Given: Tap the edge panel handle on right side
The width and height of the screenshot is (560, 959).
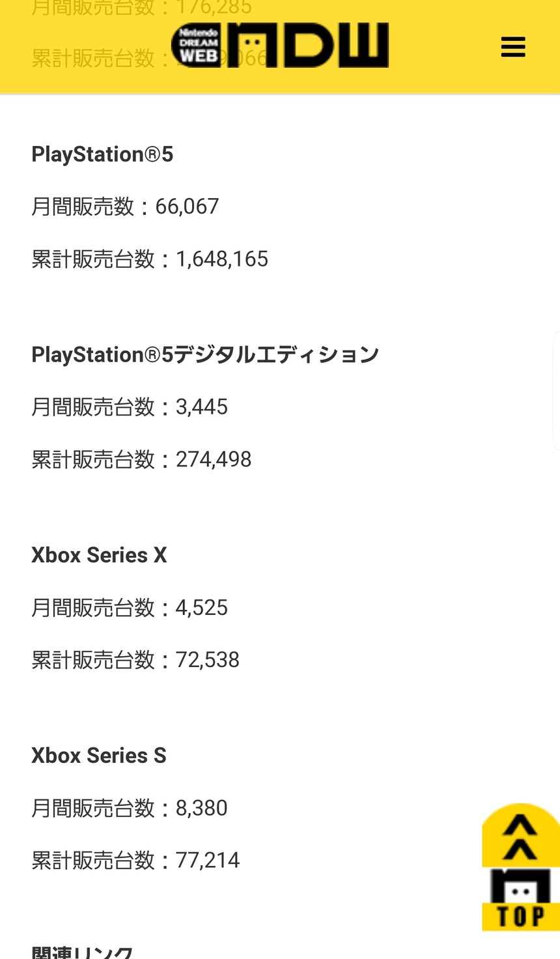Looking at the screenshot, I should point(556,391).
